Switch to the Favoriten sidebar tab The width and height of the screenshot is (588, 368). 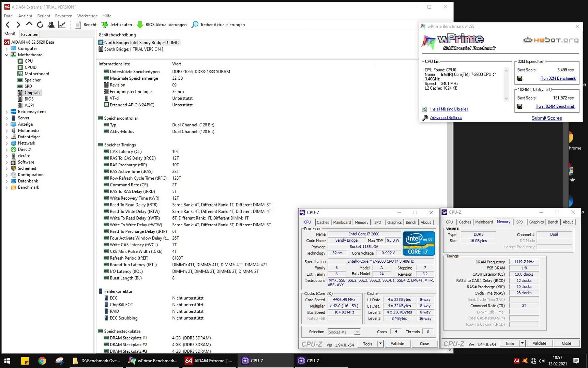coord(30,34)
